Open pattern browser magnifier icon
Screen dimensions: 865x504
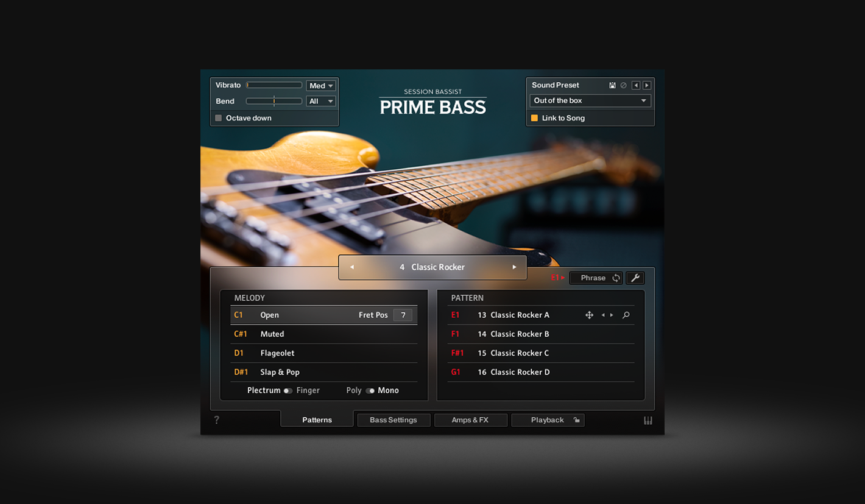626,315
